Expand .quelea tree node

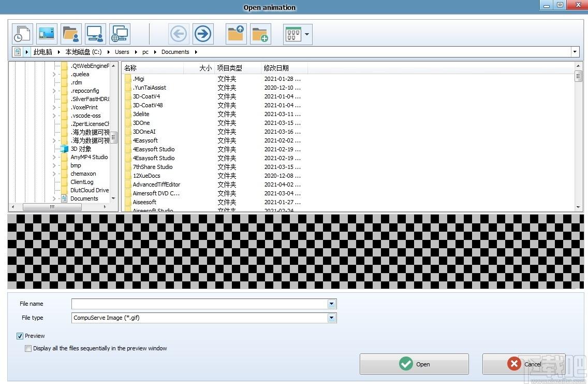tap(54, 74)
